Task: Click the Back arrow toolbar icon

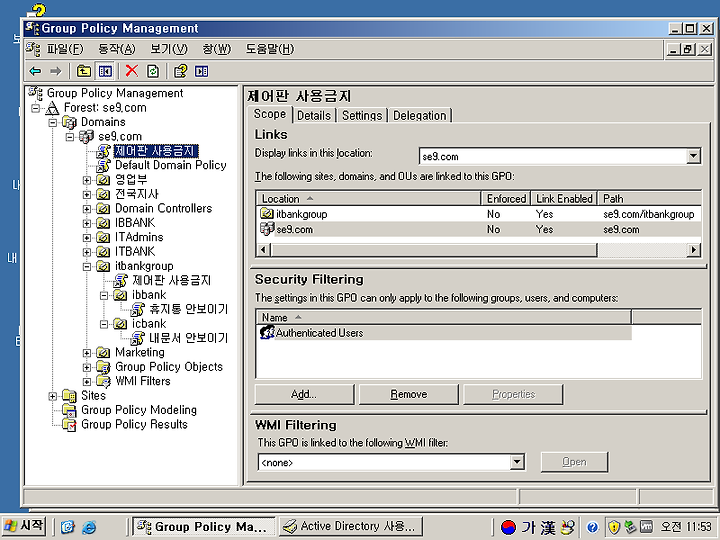Action: click(x=35, y=71)
